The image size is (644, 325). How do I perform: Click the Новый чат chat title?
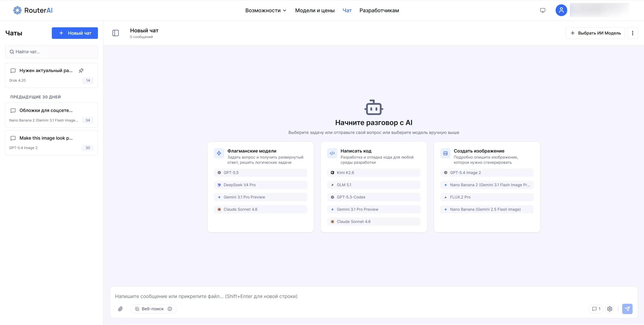click(x=144, y=30)
